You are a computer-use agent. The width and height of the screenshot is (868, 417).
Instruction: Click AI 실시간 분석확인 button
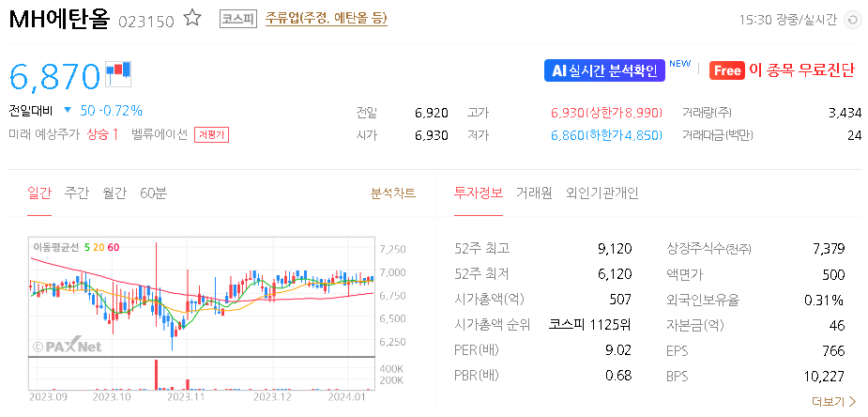[x=604, y=70]
